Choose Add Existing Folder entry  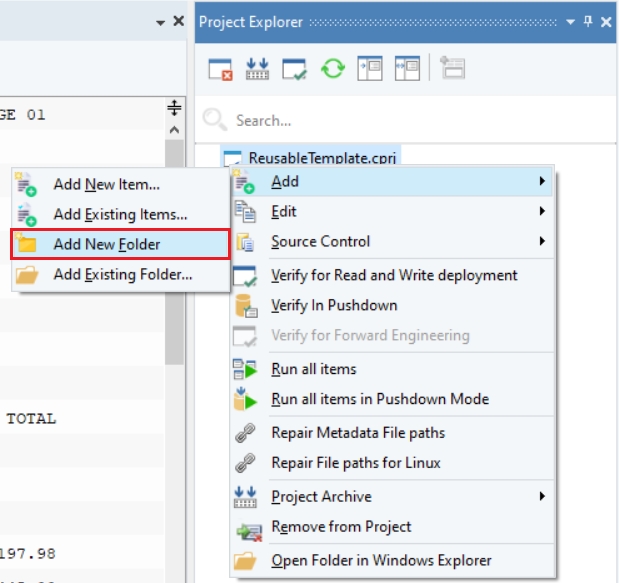coord(122,274)
